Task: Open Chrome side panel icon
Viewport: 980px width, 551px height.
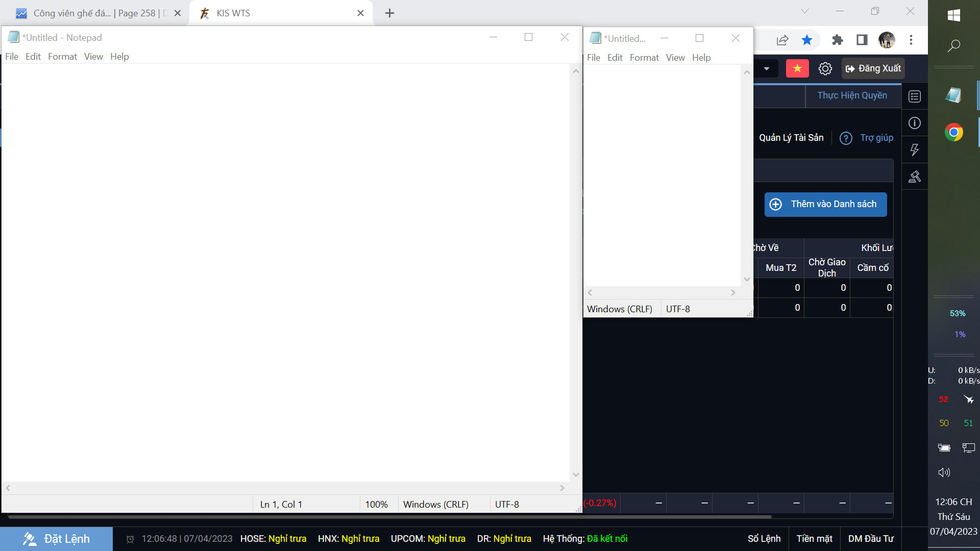Action: (862, 40)
